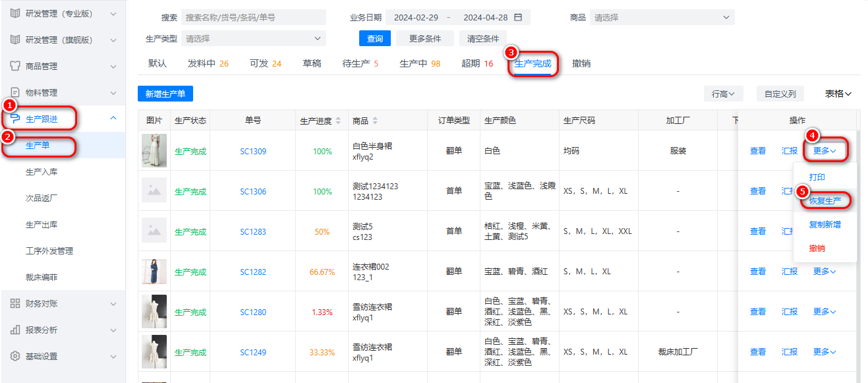Click the 财务对账 grid icon
Viewport: 868px width, 383px height.
pyautogui.click(x=15, y=303)
